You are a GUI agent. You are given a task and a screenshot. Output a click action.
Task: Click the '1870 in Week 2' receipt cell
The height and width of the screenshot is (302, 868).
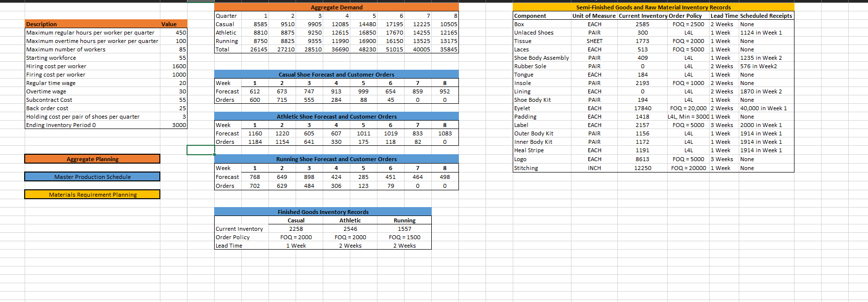766,91
